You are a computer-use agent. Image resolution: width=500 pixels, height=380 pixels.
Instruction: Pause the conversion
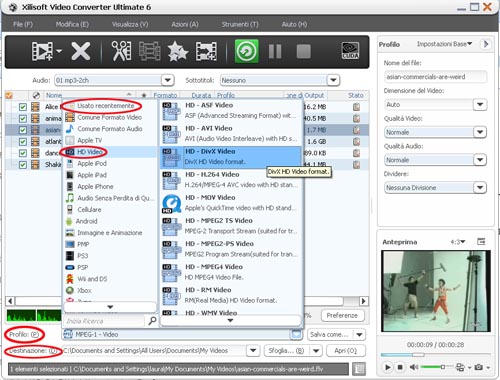(x=275, y=51)
